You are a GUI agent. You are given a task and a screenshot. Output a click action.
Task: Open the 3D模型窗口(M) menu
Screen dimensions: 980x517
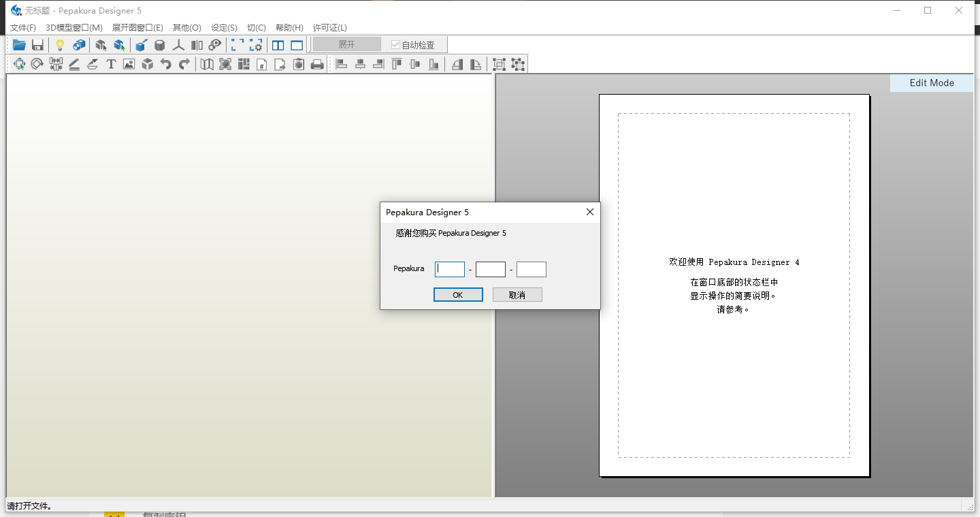74,28
